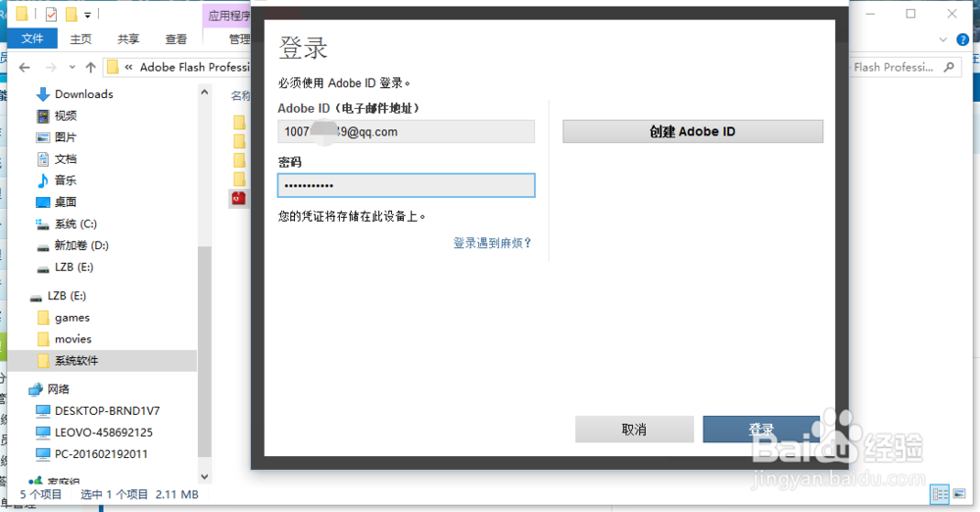Click the 网络 network icon
This screenshot has height=512, width=980.
(x=35, y=389)
